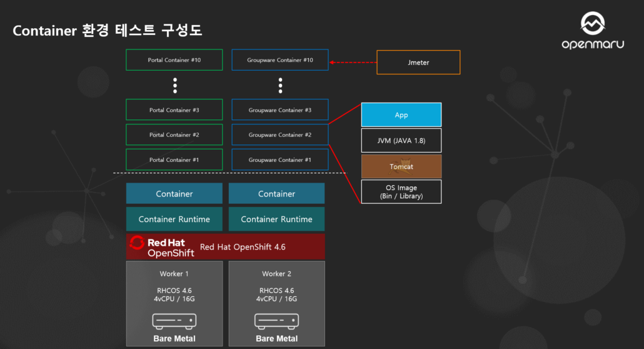Screen dimensions: 644x349
Task: Click the brown Tomcat block
Action: coord(401,166)
